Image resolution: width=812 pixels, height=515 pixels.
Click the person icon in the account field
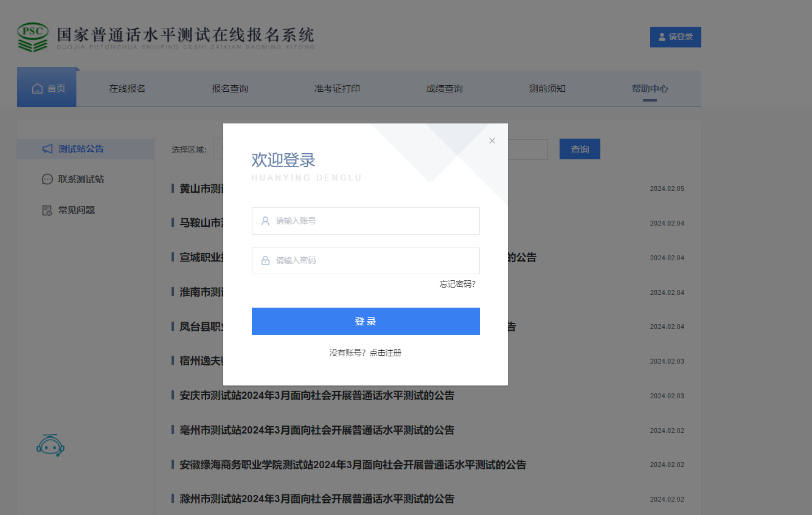tap(265, 221)
